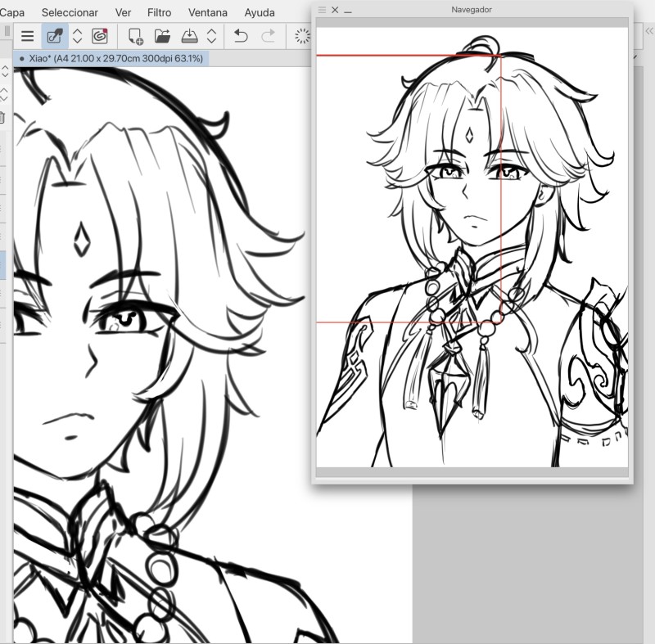Click the lower chevron stepper on the left edge

tap(4, 94)
